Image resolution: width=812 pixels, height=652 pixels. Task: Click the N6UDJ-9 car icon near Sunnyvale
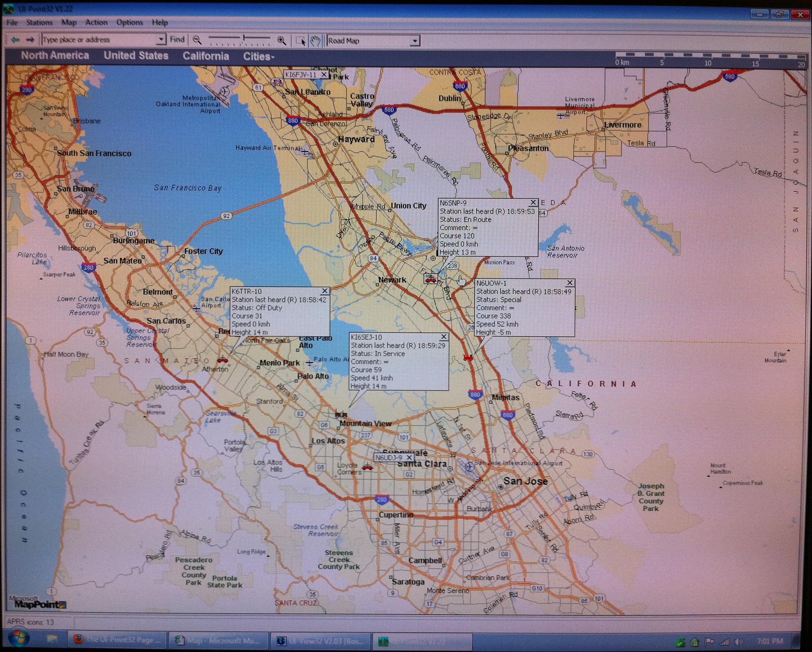tap(367, 467)
